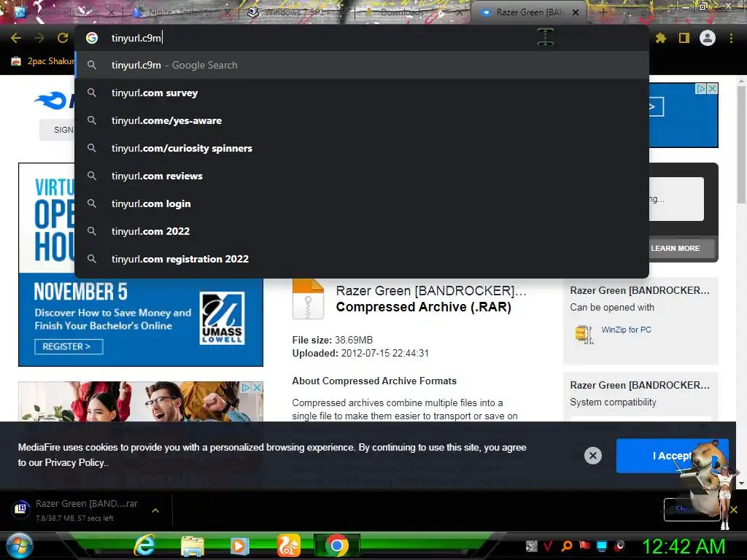The height and width of the screenshot is (560, 747).
Task: Open the 2pac Shakur bookmark
Action: tap(43, 61)
